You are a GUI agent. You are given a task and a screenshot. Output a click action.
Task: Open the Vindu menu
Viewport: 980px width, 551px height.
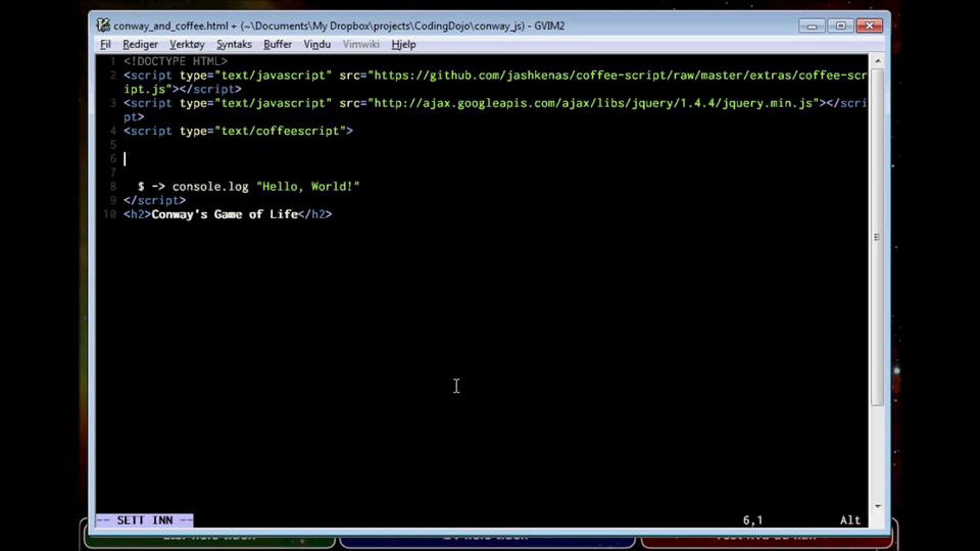317,44
